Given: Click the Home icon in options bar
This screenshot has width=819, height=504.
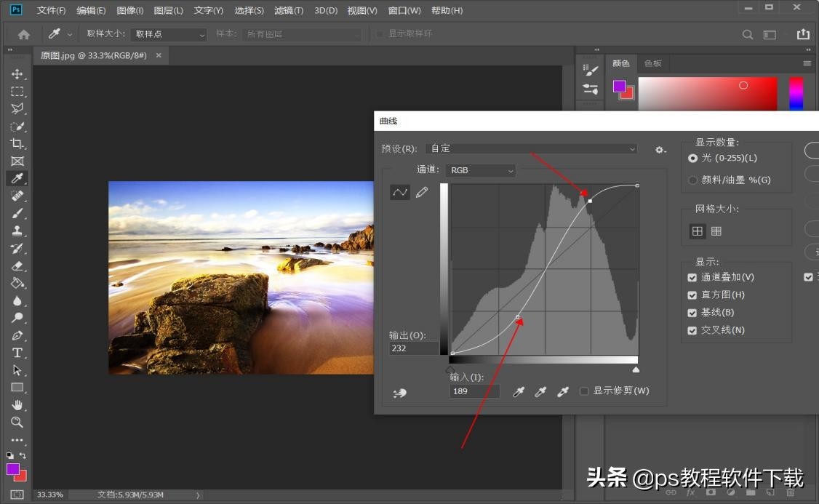Looking at the screenshot, I should click(23, 34).
